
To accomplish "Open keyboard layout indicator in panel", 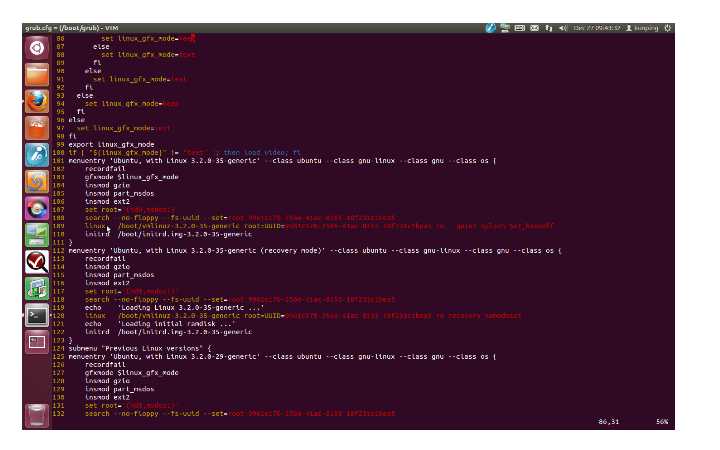I will (519, 28).
